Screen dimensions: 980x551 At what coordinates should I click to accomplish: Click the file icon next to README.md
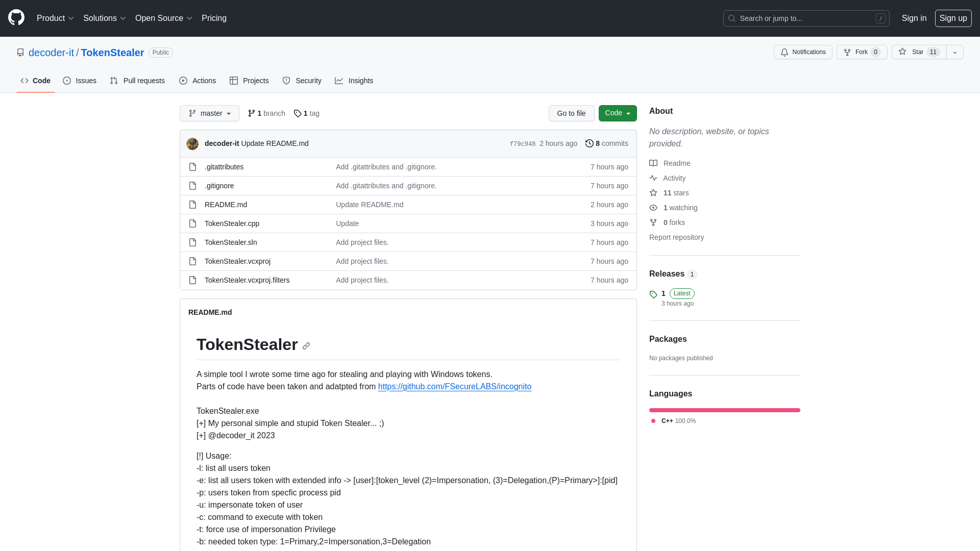(192, 205)
